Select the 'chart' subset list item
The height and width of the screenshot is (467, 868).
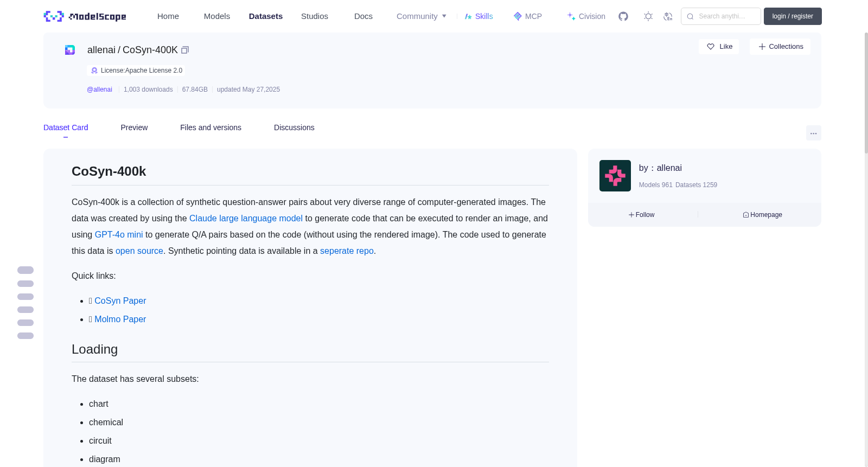[x=99, y=404]
